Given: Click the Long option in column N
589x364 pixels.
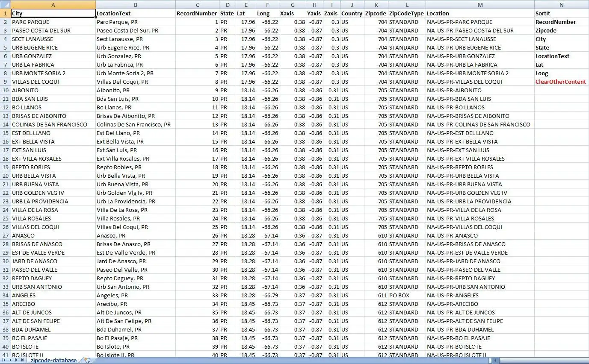Looking at the screenshot, I should (x=562, y=73).
